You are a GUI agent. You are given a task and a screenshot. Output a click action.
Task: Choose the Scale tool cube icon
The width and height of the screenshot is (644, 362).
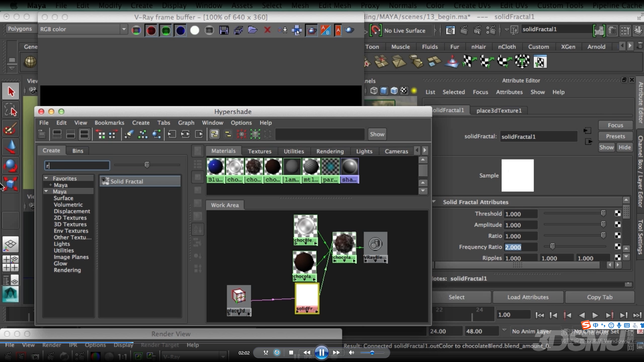coord(11,184)
